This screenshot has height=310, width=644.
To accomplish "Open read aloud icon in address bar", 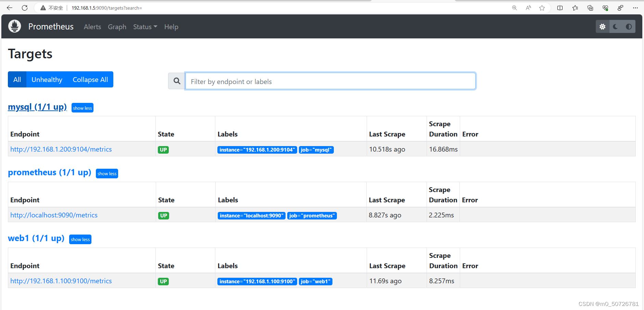I will 528,8.
